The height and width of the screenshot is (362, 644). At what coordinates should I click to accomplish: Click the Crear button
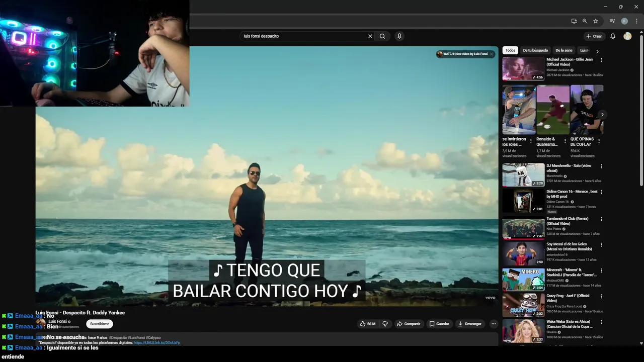[594, 36]
